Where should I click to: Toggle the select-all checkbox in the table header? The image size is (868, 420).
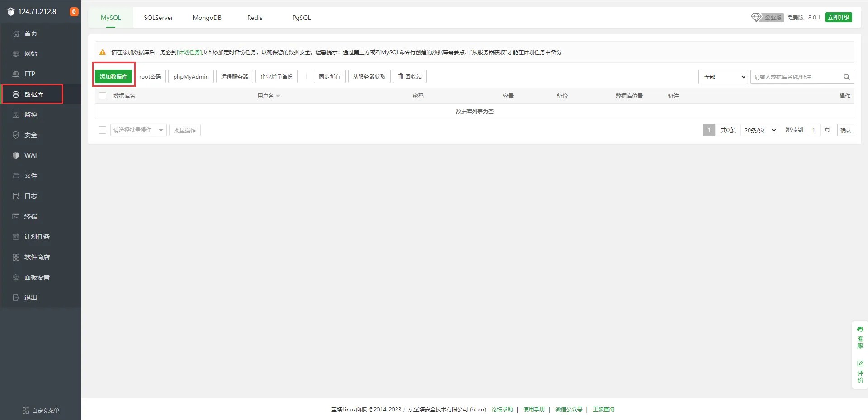click(x=103, y=96)
